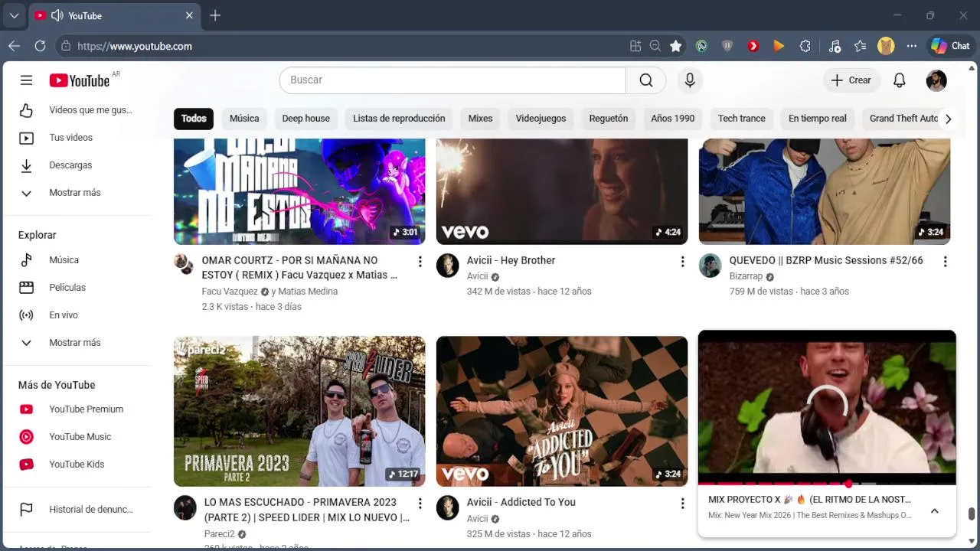
Task: Select the Años 1990 filter chip
Action: 673,119
